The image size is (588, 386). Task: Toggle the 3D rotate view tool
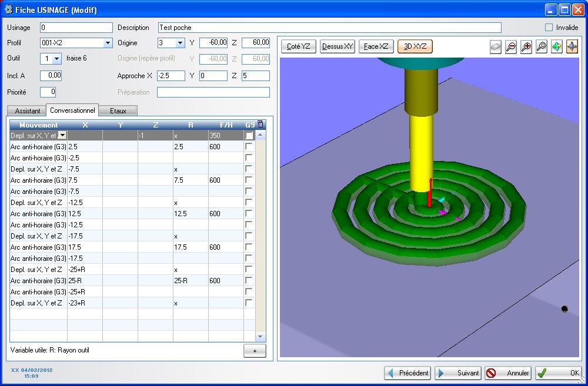[572, 47]
